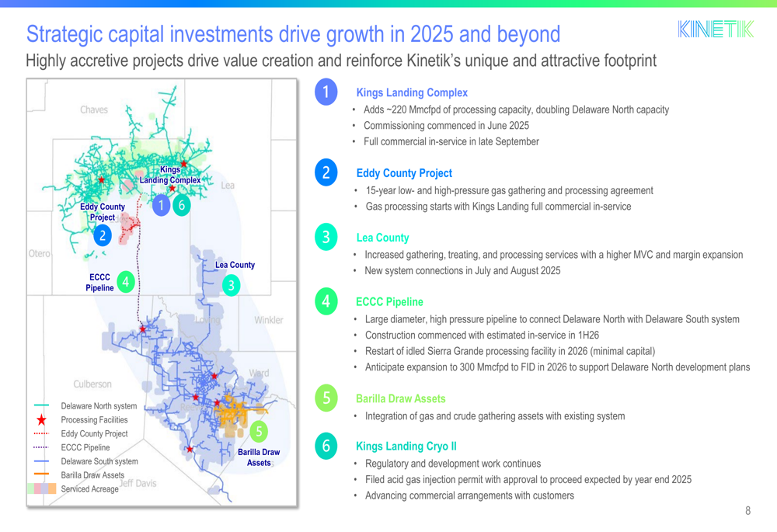The image size is (777, 532).
Task: Click 'Filed acid gas injection permit' bullet
Action: [528, 479]
